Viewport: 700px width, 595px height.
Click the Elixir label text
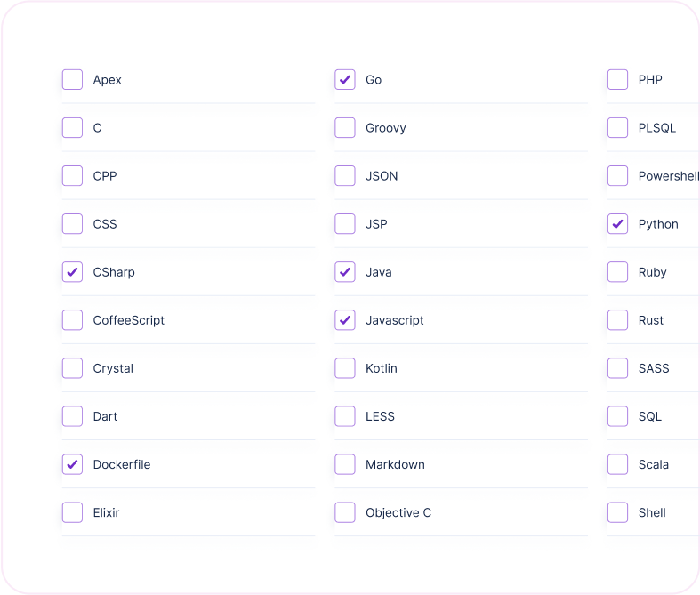click(106, 512)
